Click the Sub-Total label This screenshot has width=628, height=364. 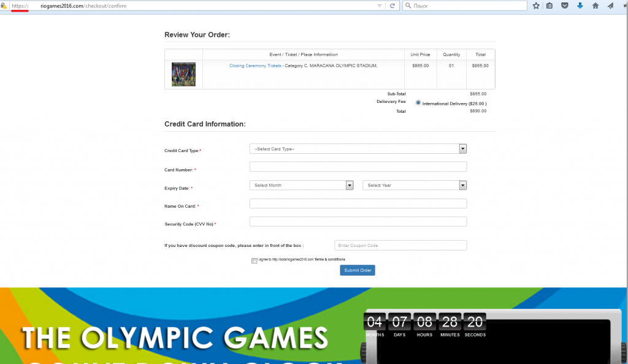coord(396,94)
